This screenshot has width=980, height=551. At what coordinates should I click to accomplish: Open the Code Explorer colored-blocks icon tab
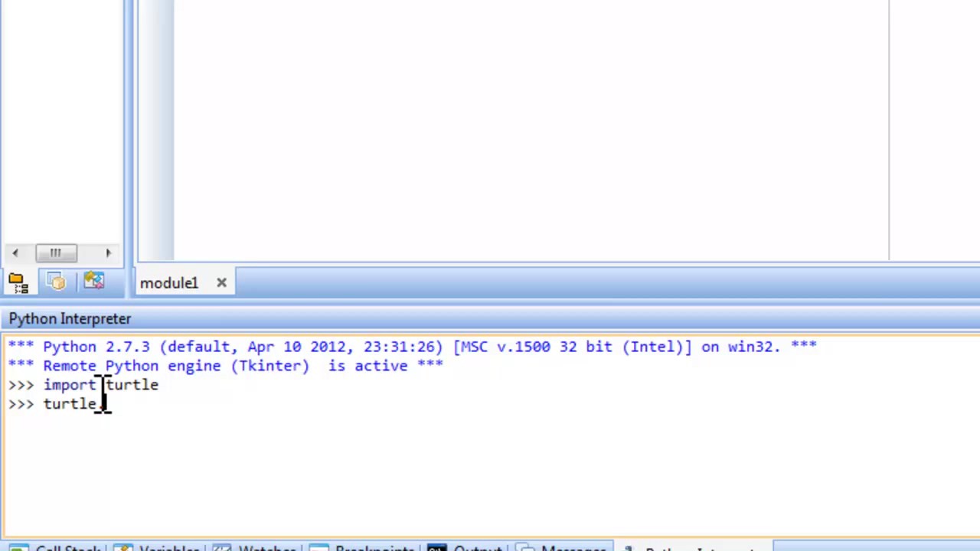click(x=93, y=282)
